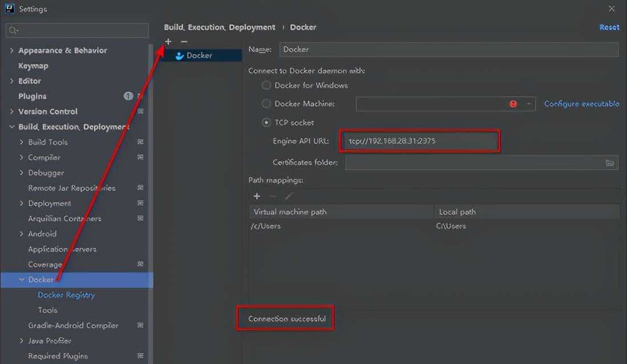Click the Configure executable link
Image resolution: width=627 pixels, height=364 pixels.
[x=581, y=103]
